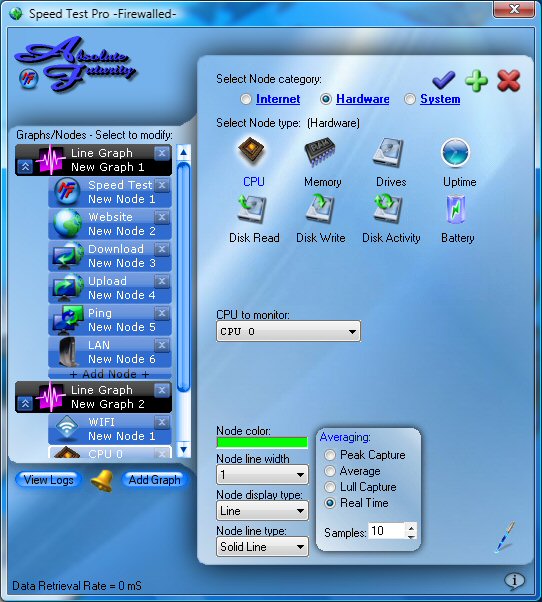Select Line Graph New Graph 2 entry
Viewport: 542px width, 602px height.
[93, 397]
